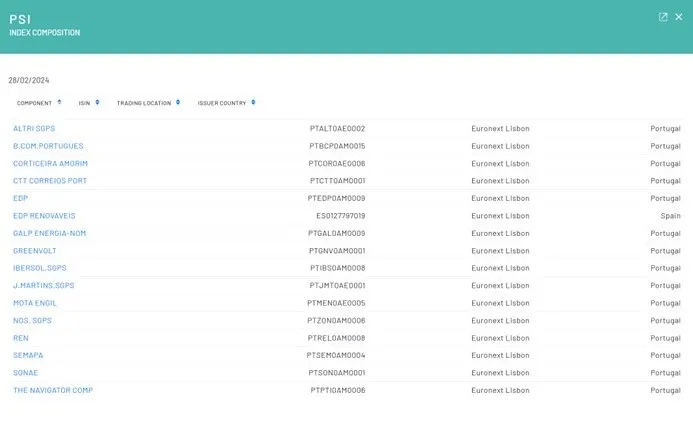Screen dimensions: 693x439
Task: Open B.COM.PORTUGUES component link
Action: (x=48, y=146)
